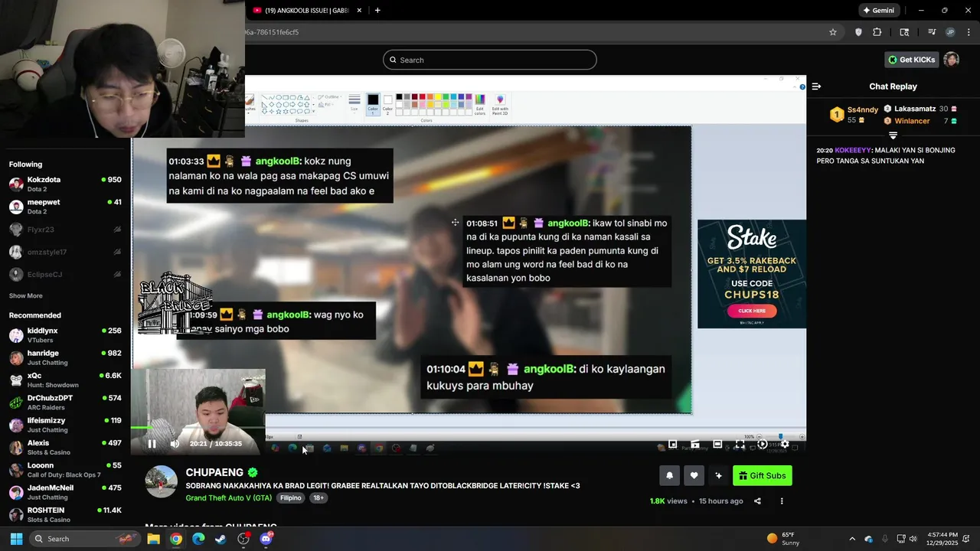This screenshot has height=551, width=980.
Task: Expand Following list with Show More
Action: [26, 296]
